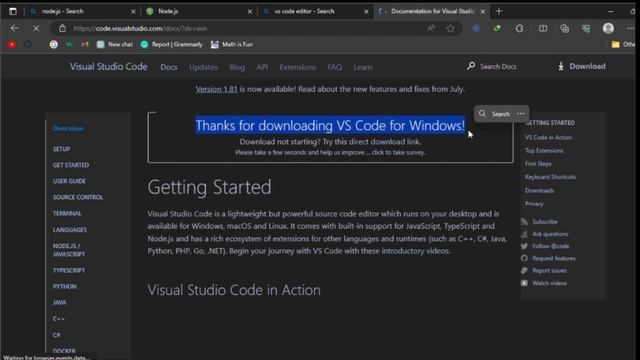Open Report issues link
This screenshot has width=640, height=360.
(549, 271)
